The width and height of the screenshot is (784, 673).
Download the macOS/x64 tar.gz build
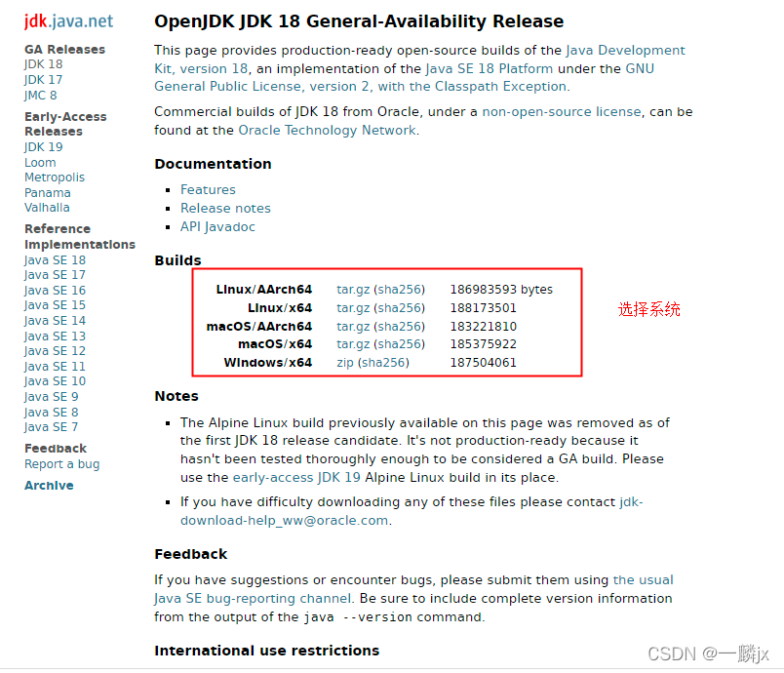pos(353,344)
